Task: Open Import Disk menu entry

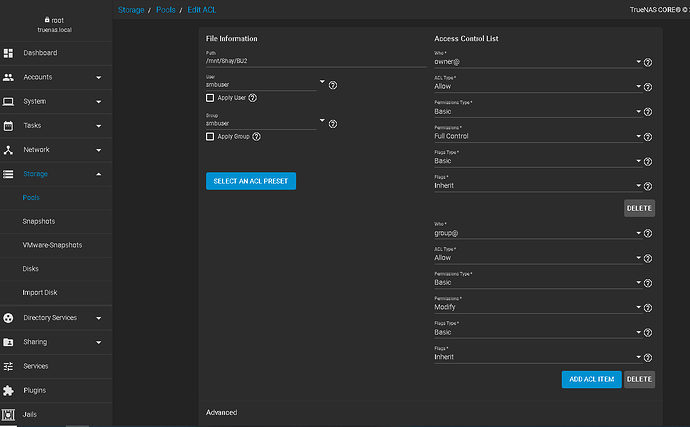Action: tap(40, 293)
